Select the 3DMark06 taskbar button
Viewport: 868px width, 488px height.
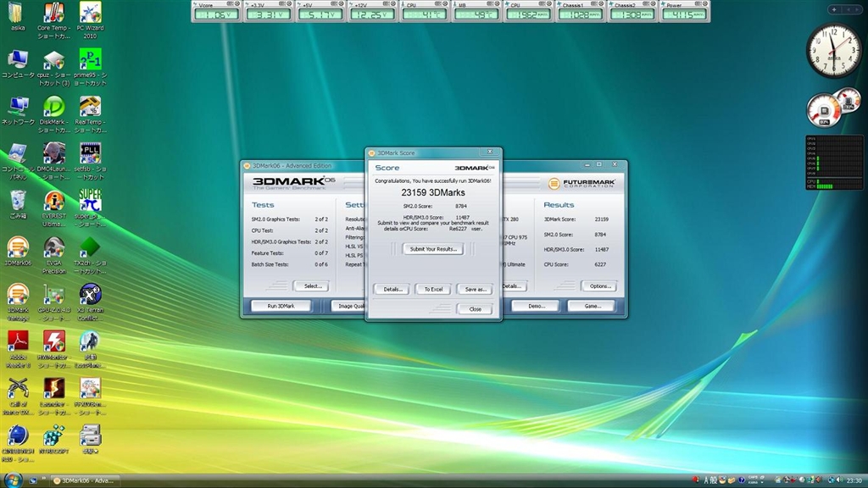86,480
